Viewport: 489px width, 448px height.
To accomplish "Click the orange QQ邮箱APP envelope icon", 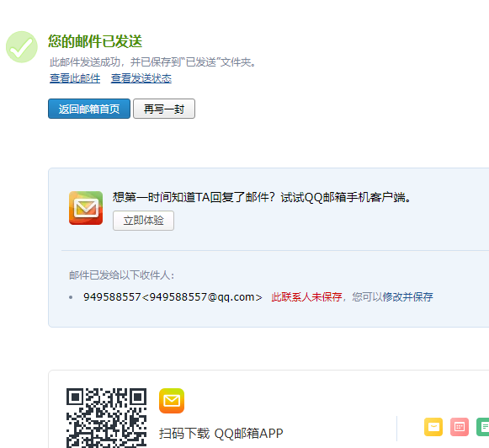I will click(x=172, y=401).
